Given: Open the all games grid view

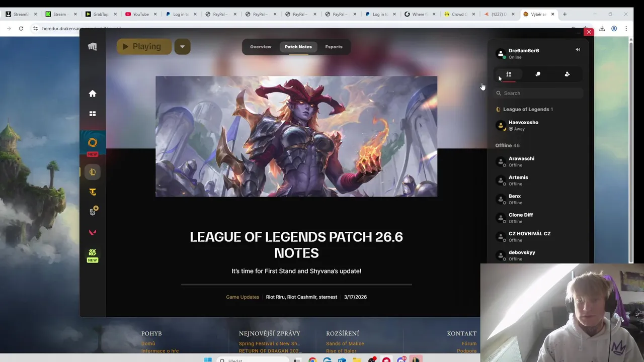Looking at the screenshot, I should coord(93,114).
